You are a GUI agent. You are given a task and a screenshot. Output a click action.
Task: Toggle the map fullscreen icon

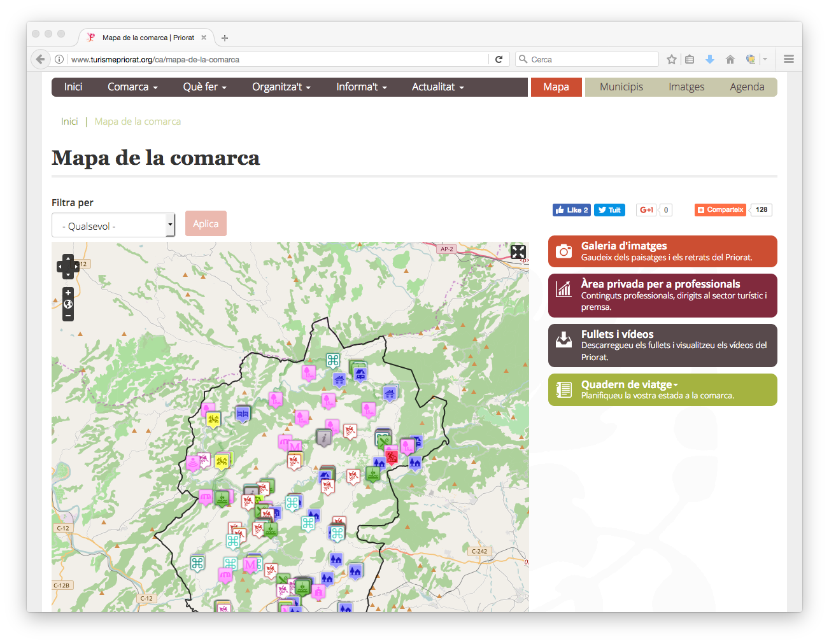[x=518, y=252]
